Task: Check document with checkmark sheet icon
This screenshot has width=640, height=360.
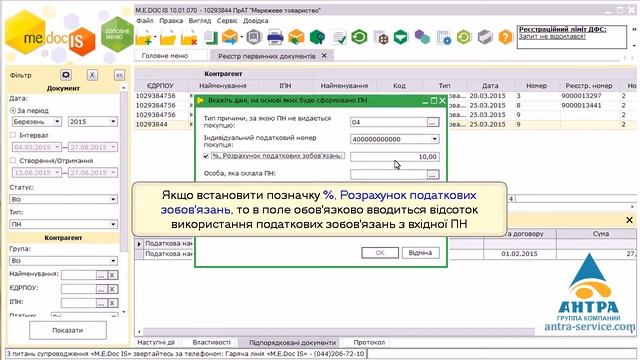Action: (339, 38)
